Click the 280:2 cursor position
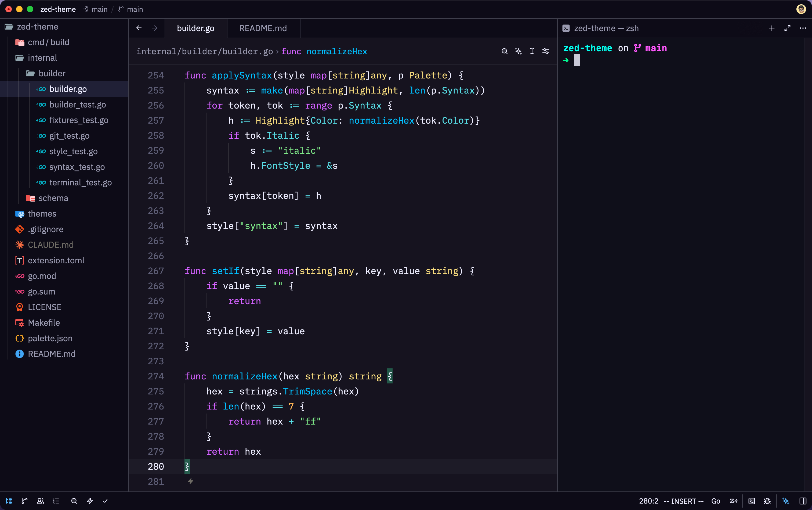Image resolution: width=812 pixels, height=510 pixels. click(x=648, y=501)
